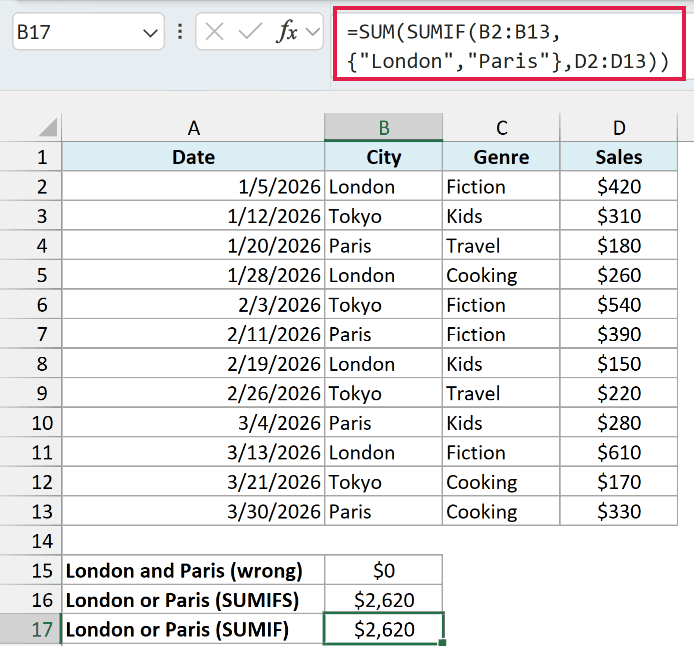Select the cell with date 2/26/2026
Image resolution: width=694 pixels, height=646 pixels.
[193, 393]
